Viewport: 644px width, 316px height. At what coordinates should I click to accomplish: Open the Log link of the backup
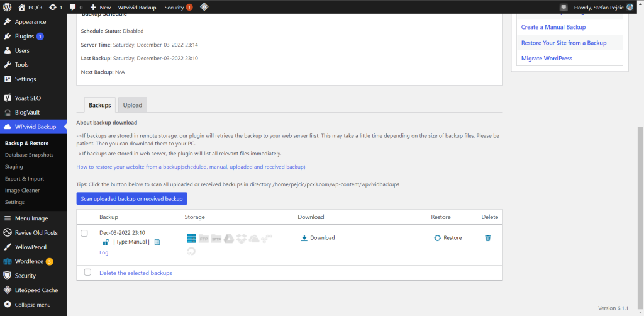[104, 252]
